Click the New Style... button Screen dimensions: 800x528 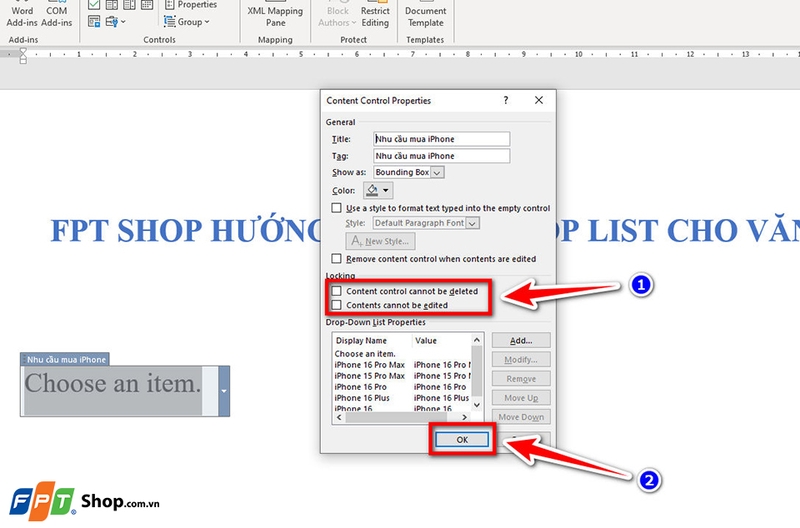click(x=381, y=241)
